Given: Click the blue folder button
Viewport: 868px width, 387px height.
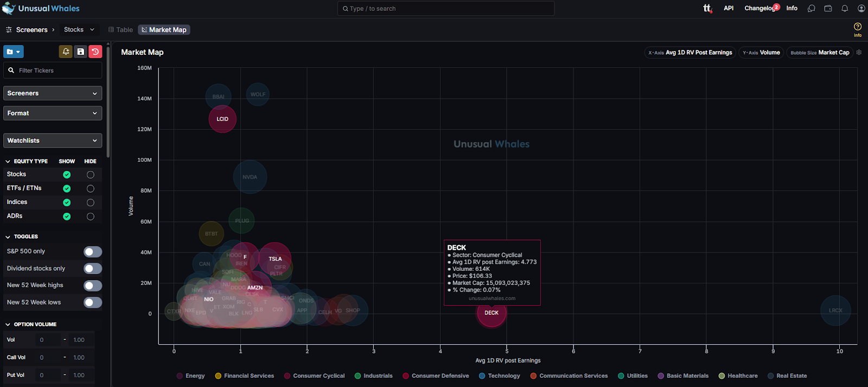Looking at the screenshot, I should click(14, 52).
